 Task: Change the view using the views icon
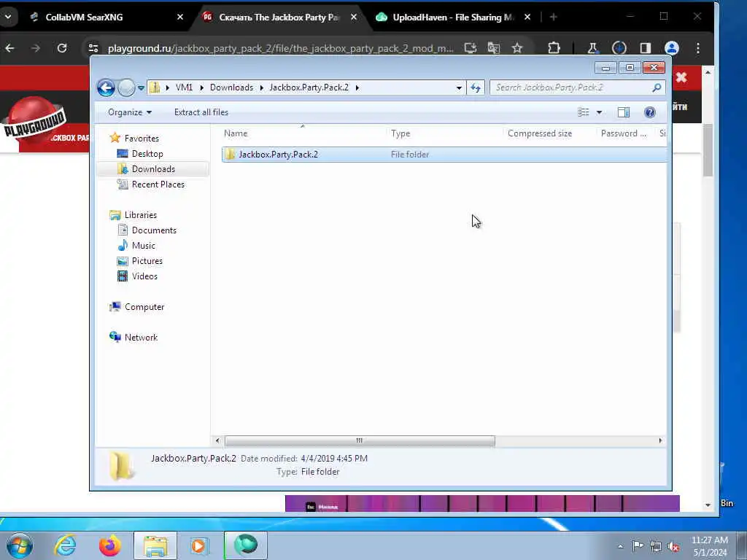click(583, 112)
